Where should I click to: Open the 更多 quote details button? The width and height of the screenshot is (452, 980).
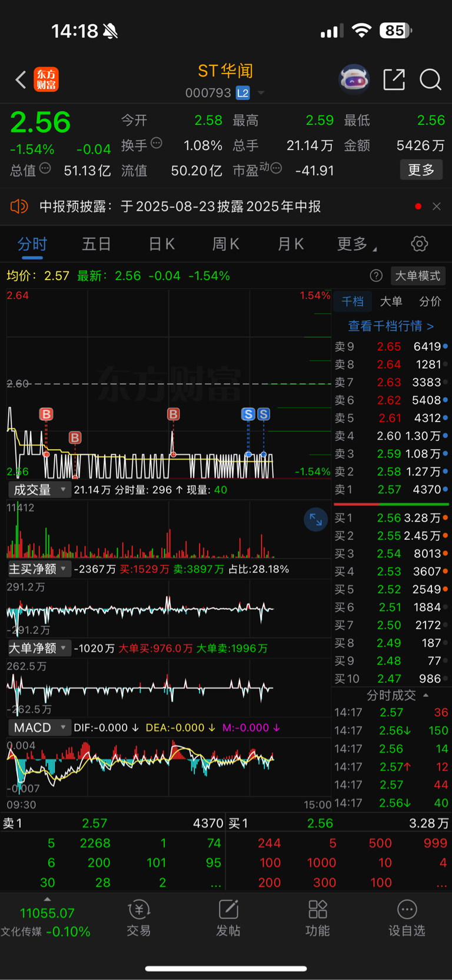(421, 170)
